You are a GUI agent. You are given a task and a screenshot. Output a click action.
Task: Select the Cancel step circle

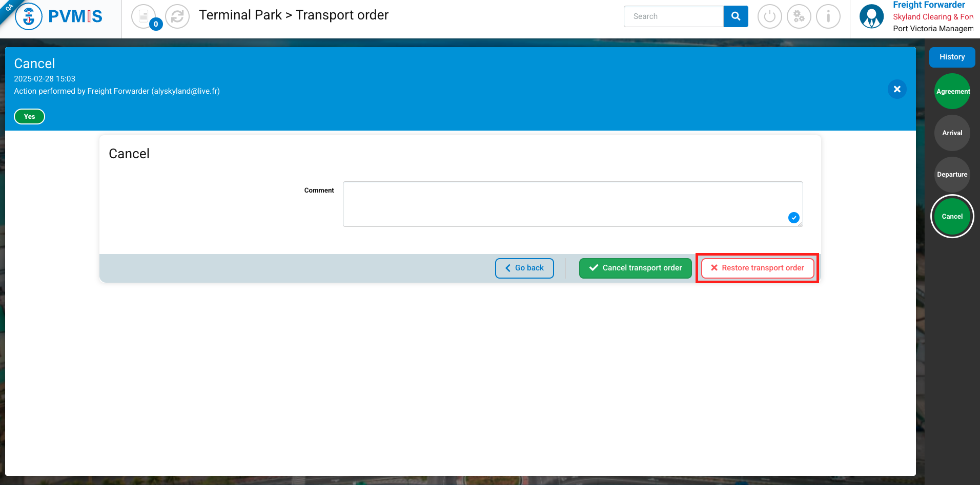(x=952, y=217)
